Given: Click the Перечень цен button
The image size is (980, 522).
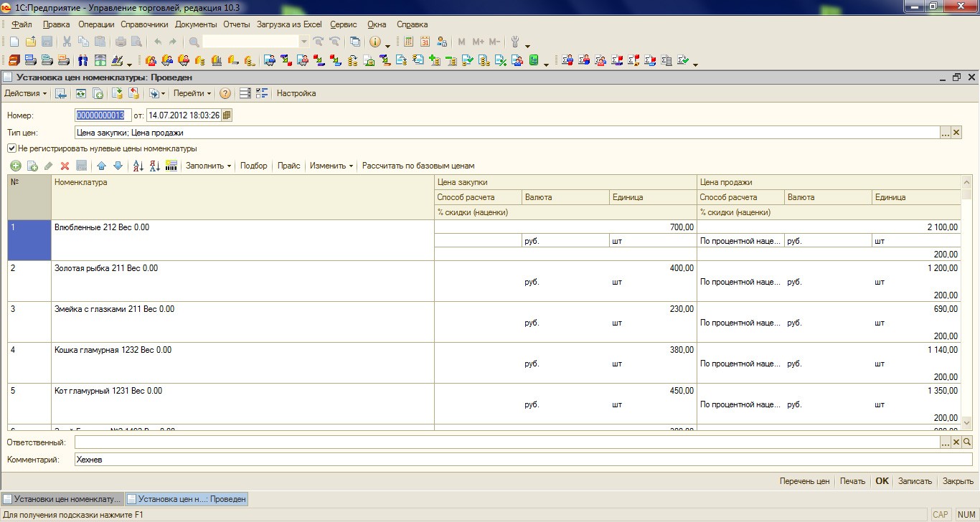Looking at the screenshot, I should pos(804,481).
